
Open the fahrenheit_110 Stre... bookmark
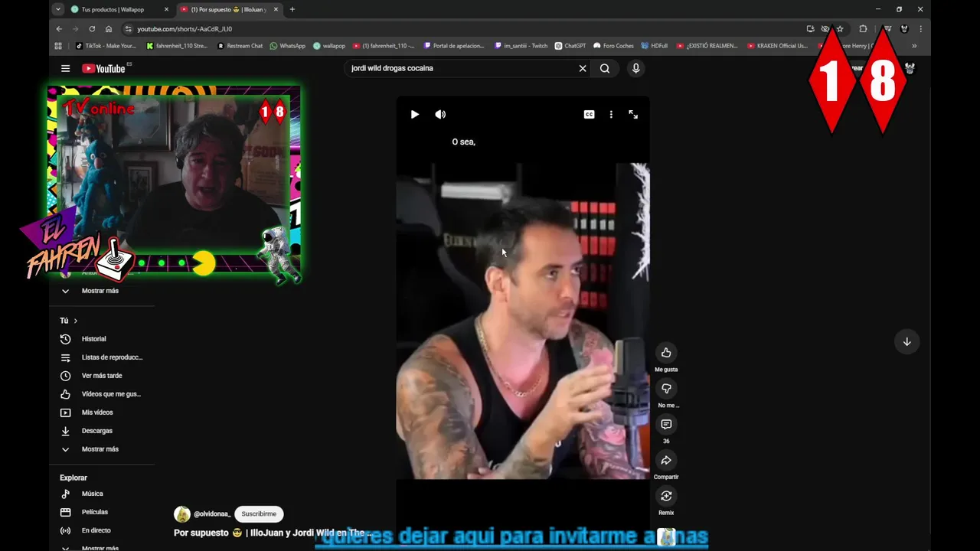pyautogui.click(x=177, y=46)
